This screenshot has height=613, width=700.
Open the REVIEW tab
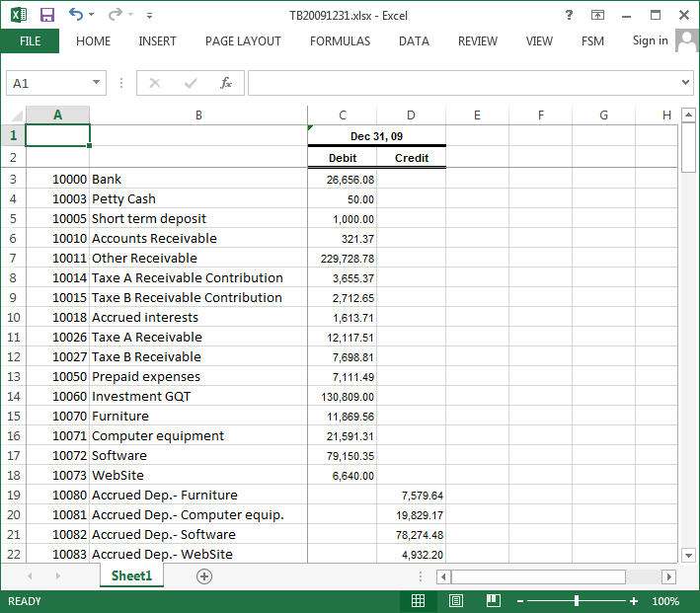pos(477,41)
